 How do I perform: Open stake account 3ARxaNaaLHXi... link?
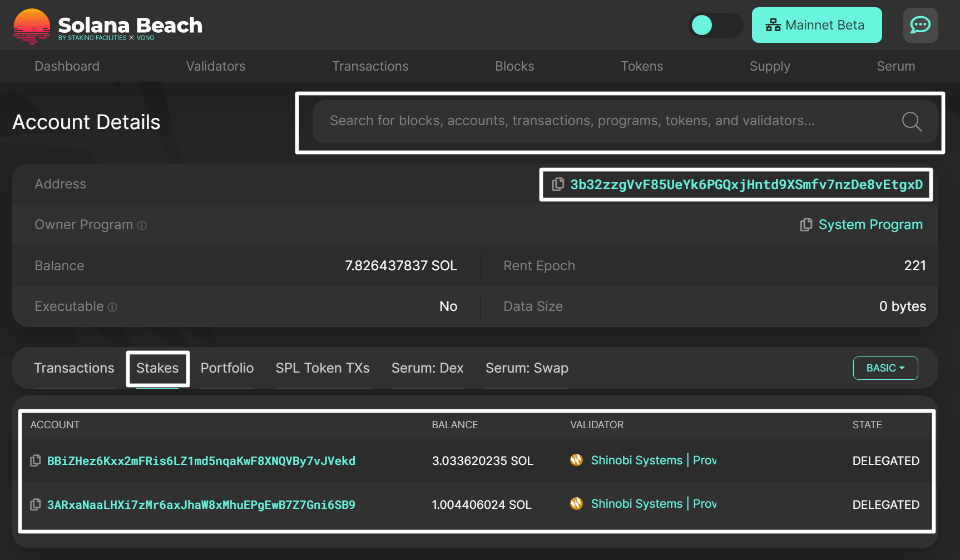pos(201,505)
